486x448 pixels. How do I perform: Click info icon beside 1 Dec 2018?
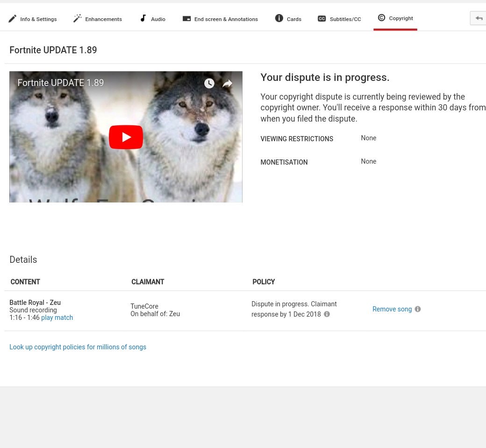tap(327, 314)
